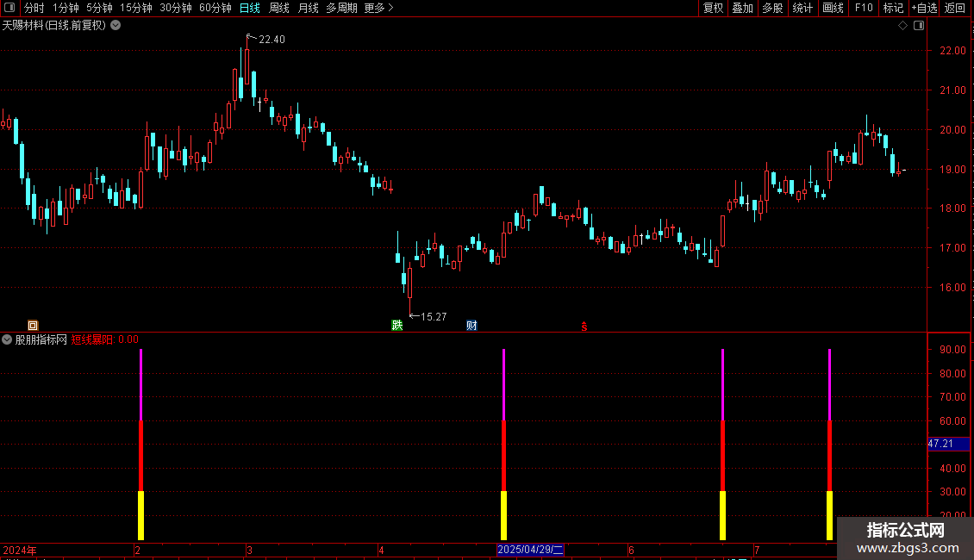
Task: Click the red $ dividend marker
Action: pos(584,327)
